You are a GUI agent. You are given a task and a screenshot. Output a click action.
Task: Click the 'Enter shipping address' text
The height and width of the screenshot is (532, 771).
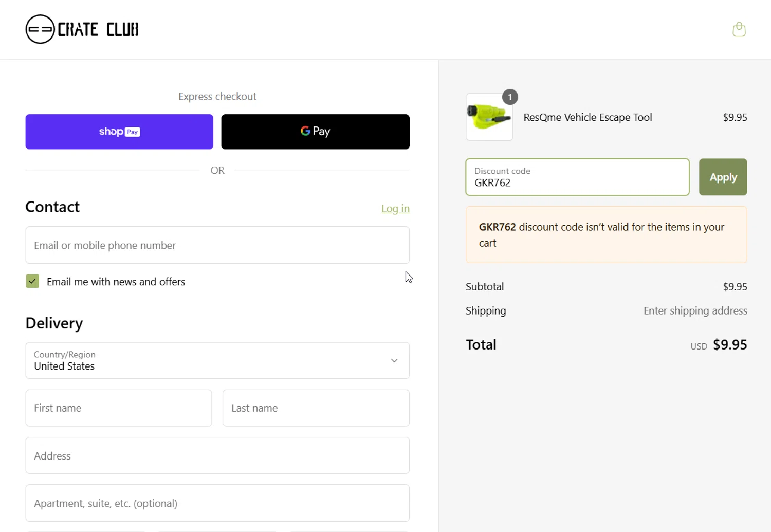pos(695,310)
